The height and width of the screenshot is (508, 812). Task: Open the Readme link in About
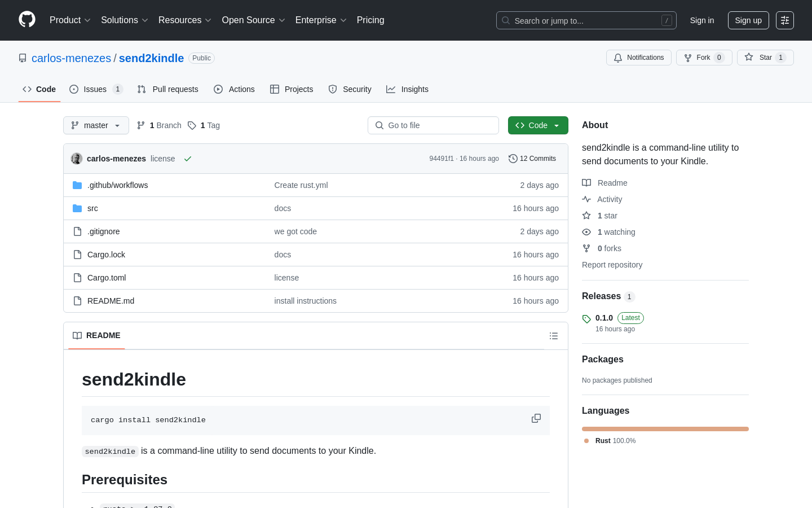pos(604,183)
